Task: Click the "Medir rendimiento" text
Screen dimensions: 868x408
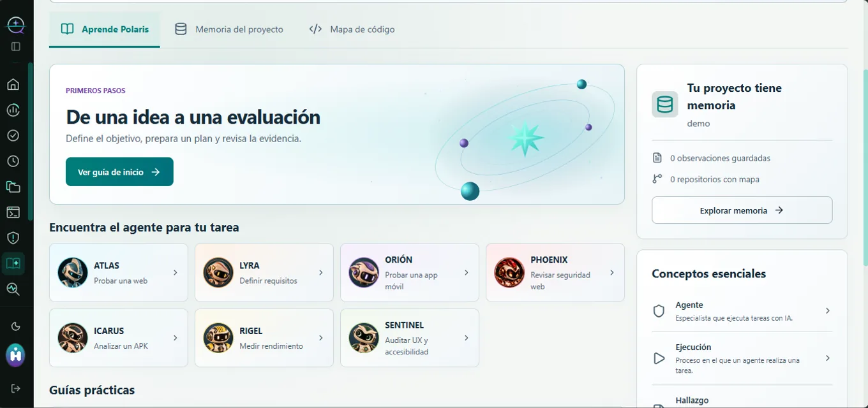Action: point(271,346)
